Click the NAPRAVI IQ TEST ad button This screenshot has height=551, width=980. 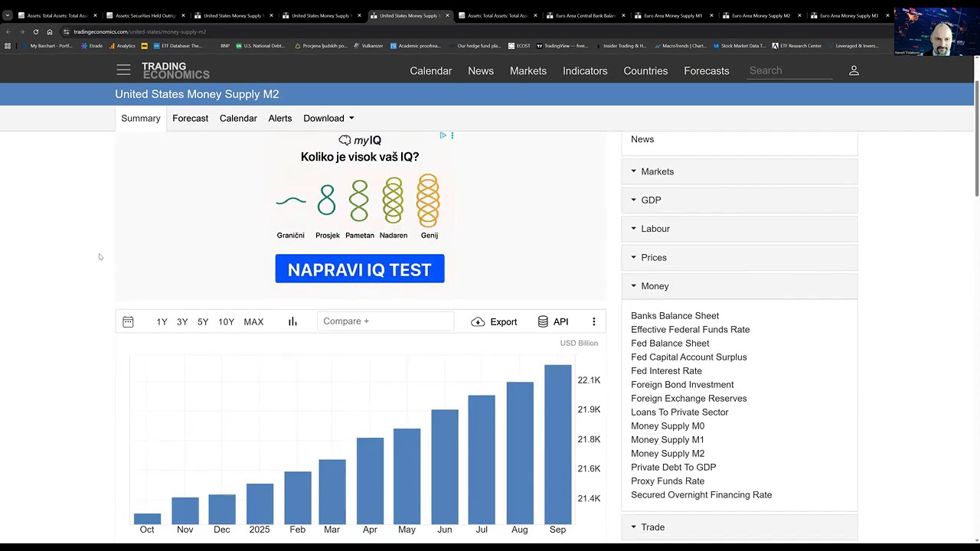[x=360, y=269]
